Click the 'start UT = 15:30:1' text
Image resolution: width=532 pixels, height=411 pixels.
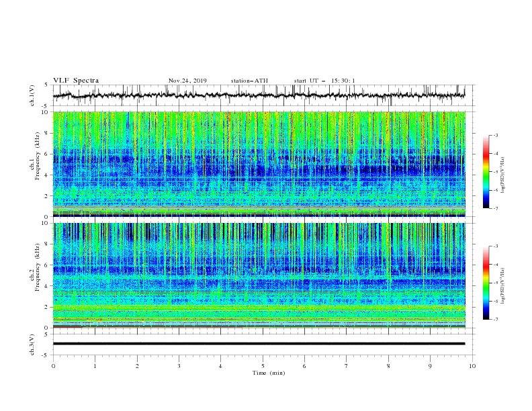point(324,81)
